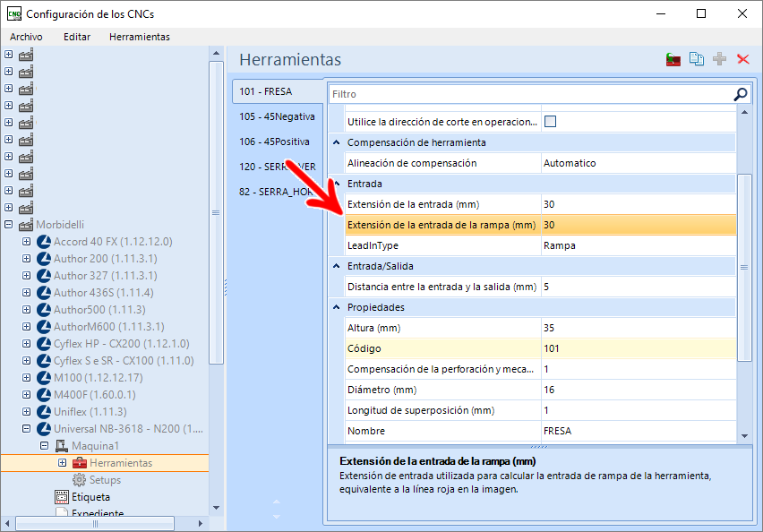Click the Cyflex S e SR icon
Image resolution: width=763 pixels, height=532 pixels.
click(x=44, y=361)
